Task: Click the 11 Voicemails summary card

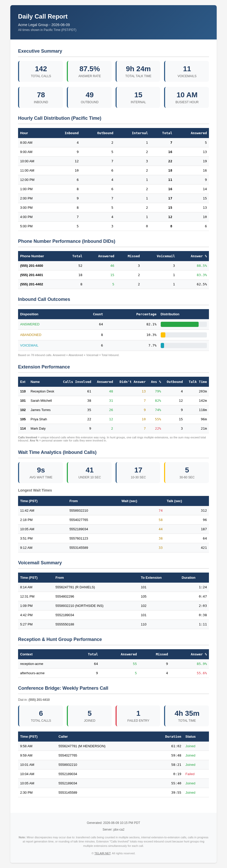Action: [187, 71]
